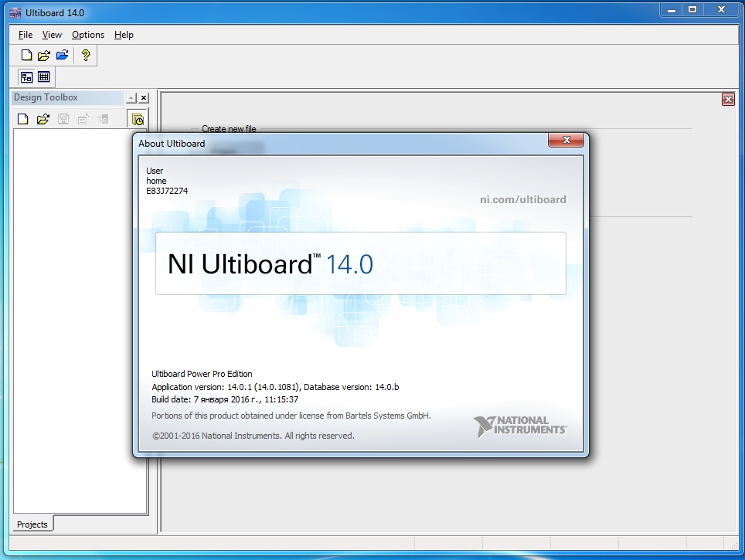Click the New file icon in main toolbar
This screenshot has width=745, height=560.
click(x=26, y=55)
